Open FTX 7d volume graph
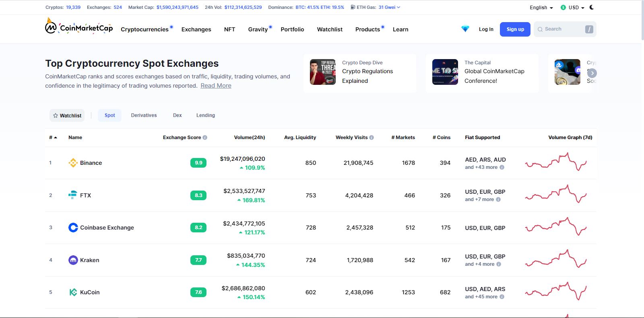644x318 pixels. coord(556,194)
